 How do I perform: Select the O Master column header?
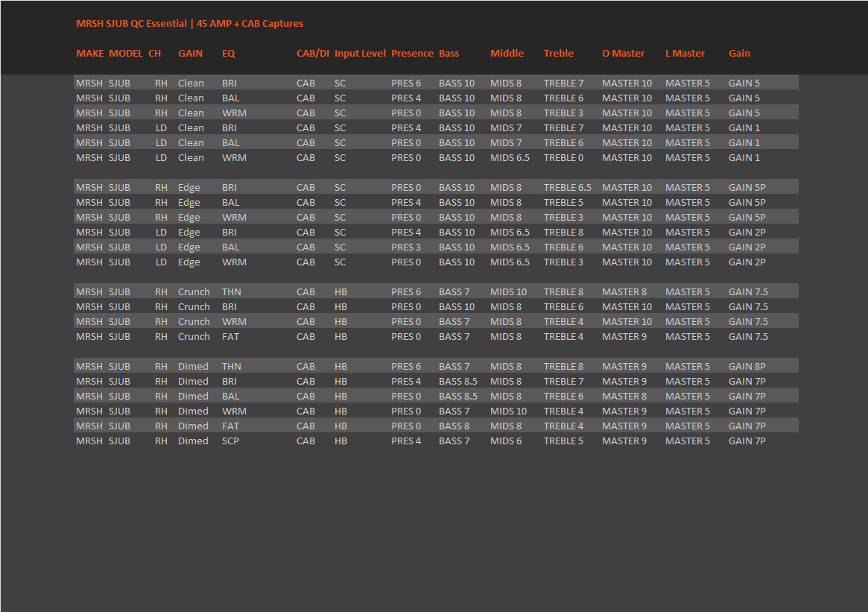624,53
